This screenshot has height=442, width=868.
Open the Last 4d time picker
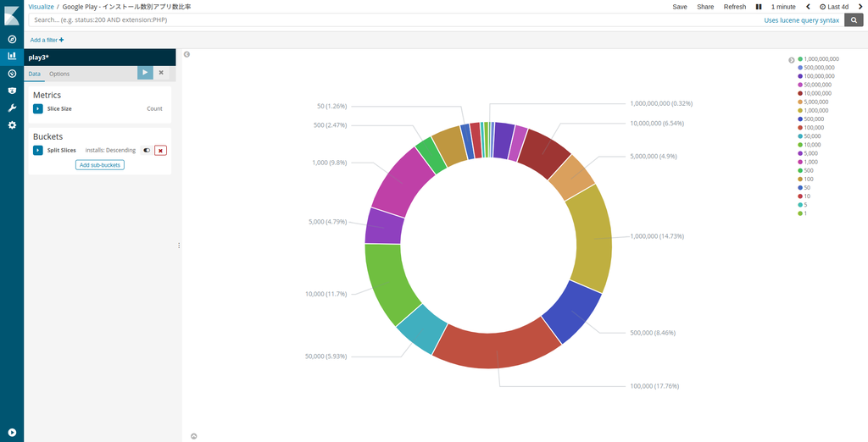pyautogui.click(x=834, y=7)
